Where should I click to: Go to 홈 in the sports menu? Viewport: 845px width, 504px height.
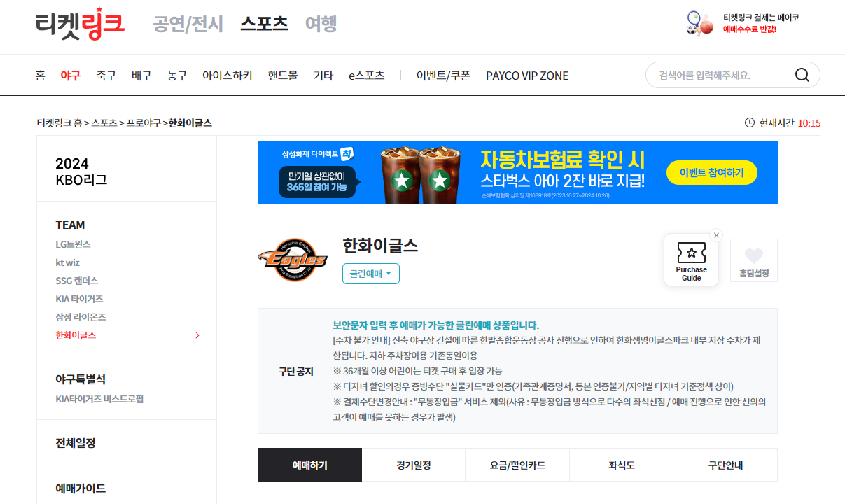pos(41,76)
